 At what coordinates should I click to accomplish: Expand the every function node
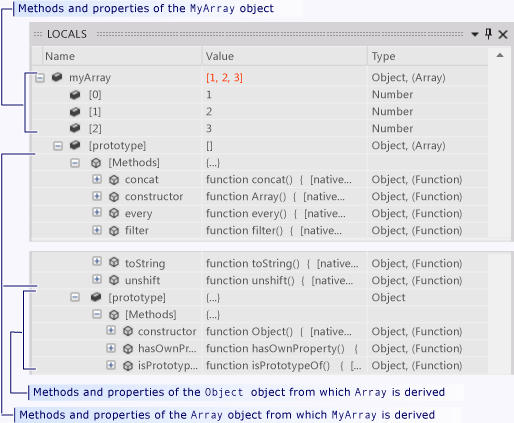pos(97,212)
